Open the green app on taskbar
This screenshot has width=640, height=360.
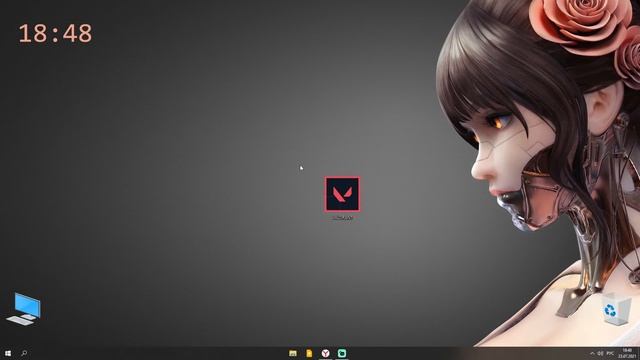pyautogui.click(x=342, y=353)
